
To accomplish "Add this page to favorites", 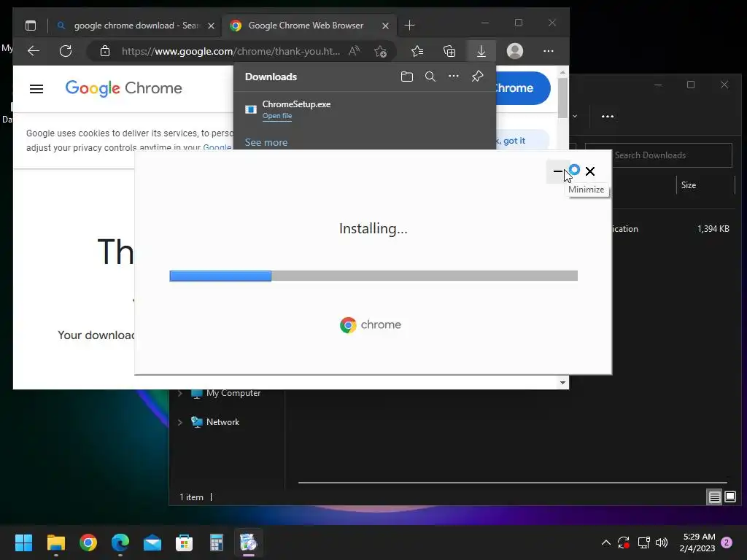I will (x=380, y=51).
